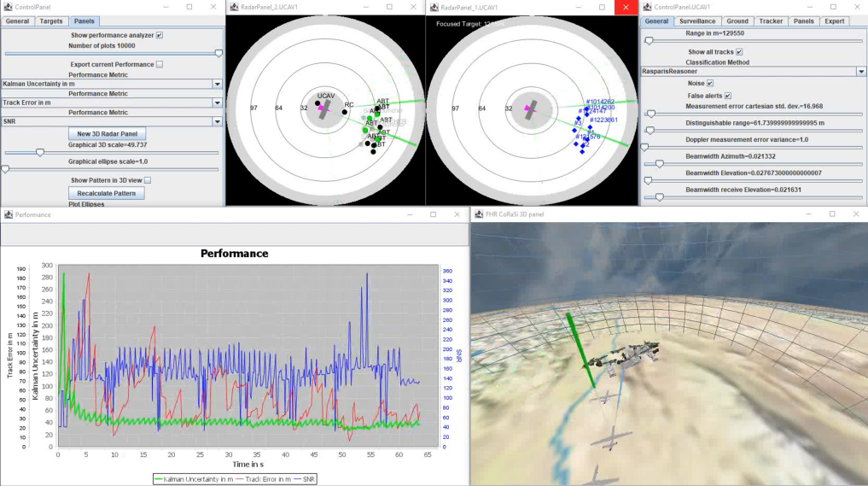Toggle the False alerts checkbox
Screen dimensions: 868x486
pyautogui.click(x=728, y=96)
